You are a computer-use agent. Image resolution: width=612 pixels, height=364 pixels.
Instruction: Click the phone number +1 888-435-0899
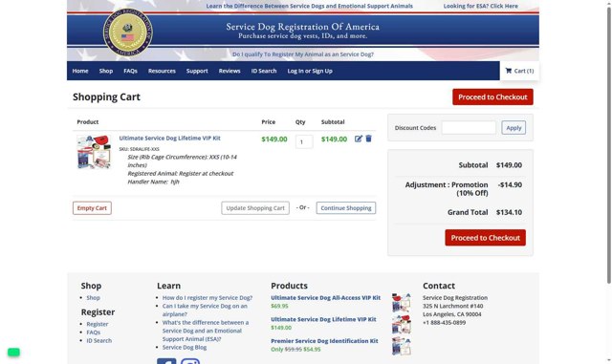(x=444, y=323)
